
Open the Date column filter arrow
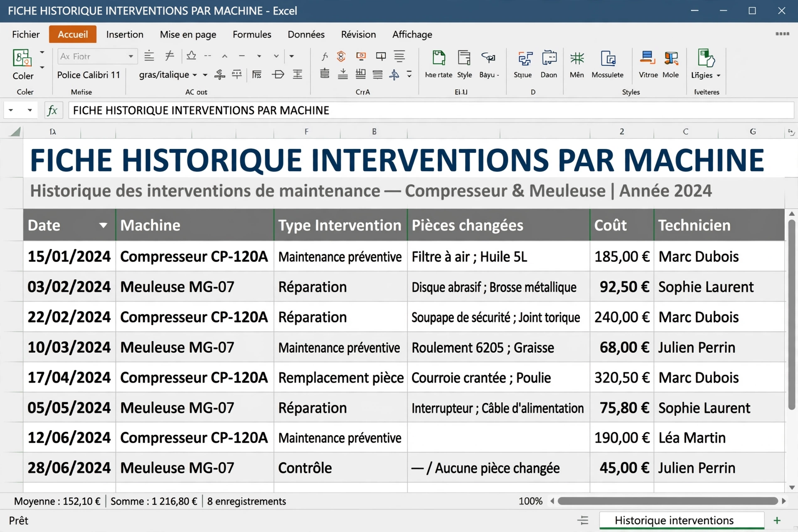pyautogui.click(x=103, y=225)
